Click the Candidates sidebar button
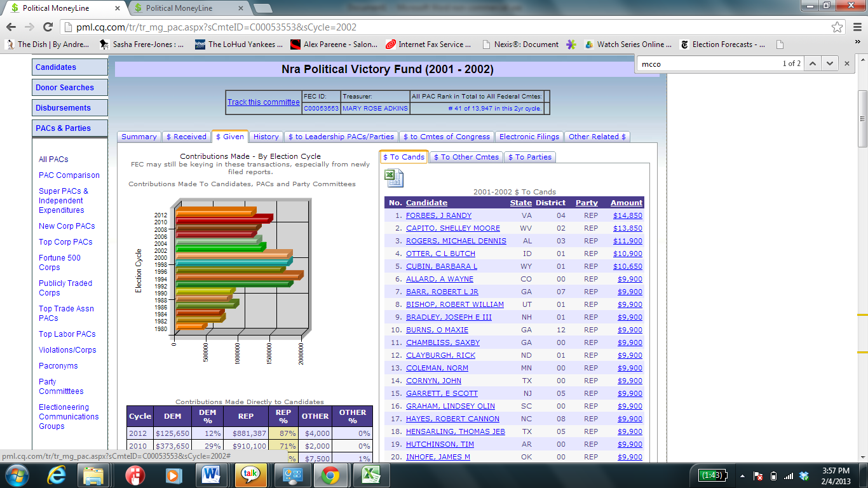The width and height of the screenshot is (868, 488). (x=70, y=67)
